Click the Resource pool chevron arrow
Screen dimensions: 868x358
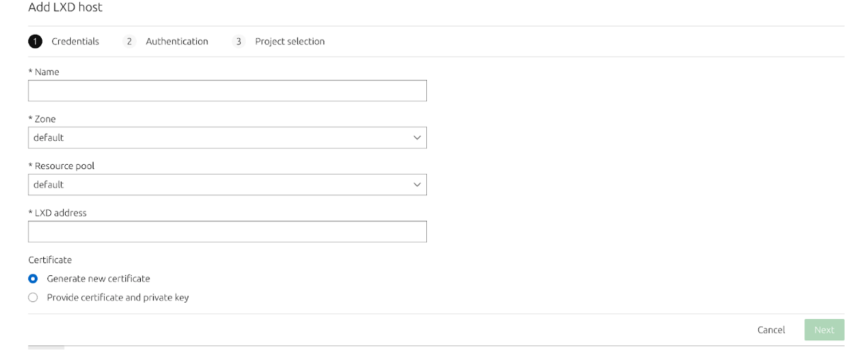click(417, 185)
